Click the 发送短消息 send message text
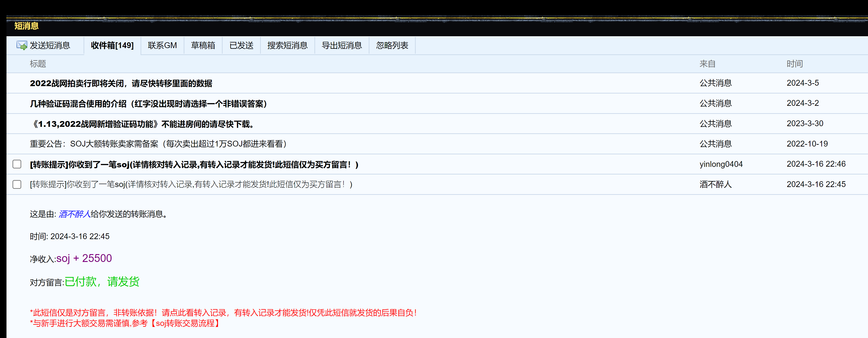This screenshot has width=868, height=338. (50, 46)
